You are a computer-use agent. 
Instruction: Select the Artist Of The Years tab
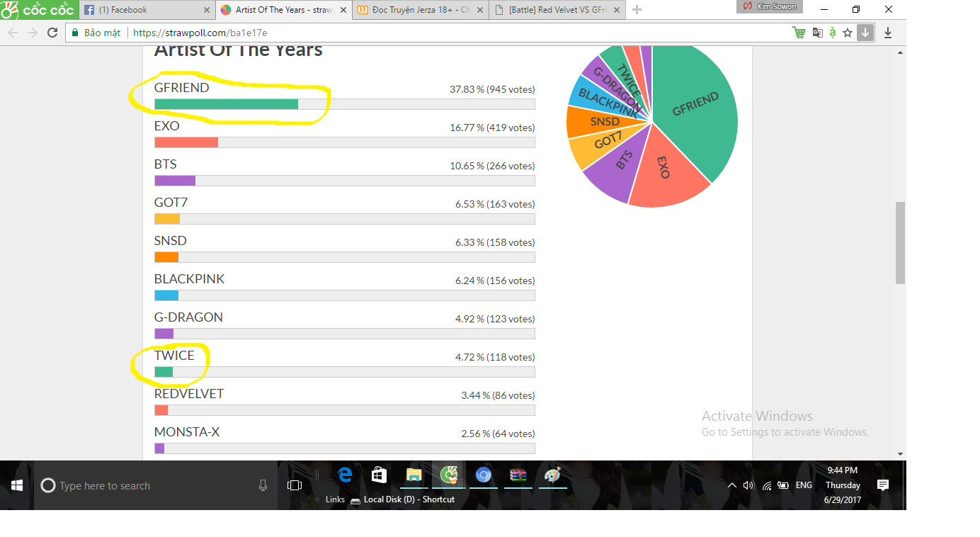click(283, 10)
